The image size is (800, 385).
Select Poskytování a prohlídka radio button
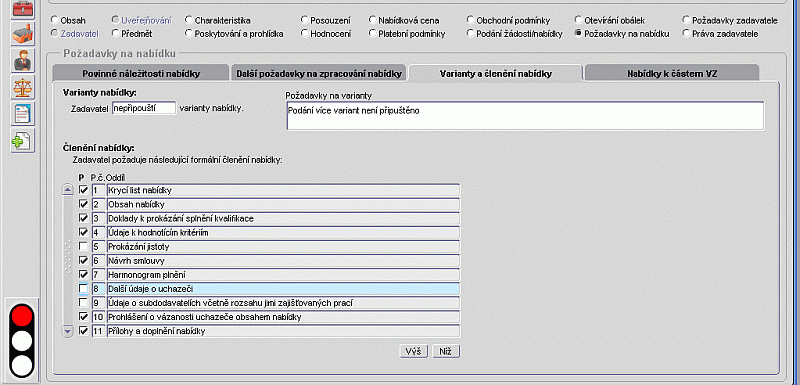(x=189, y=34)
